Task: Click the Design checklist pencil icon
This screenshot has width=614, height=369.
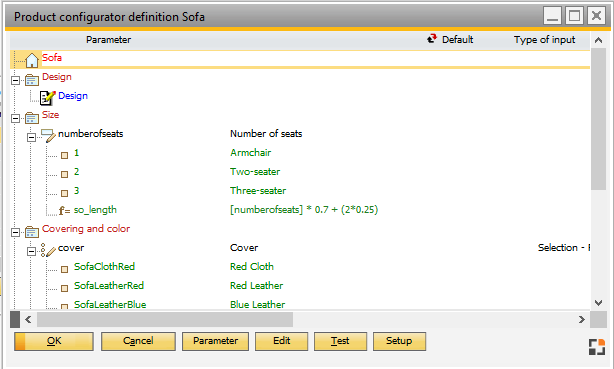Action: tap(47, 98)
